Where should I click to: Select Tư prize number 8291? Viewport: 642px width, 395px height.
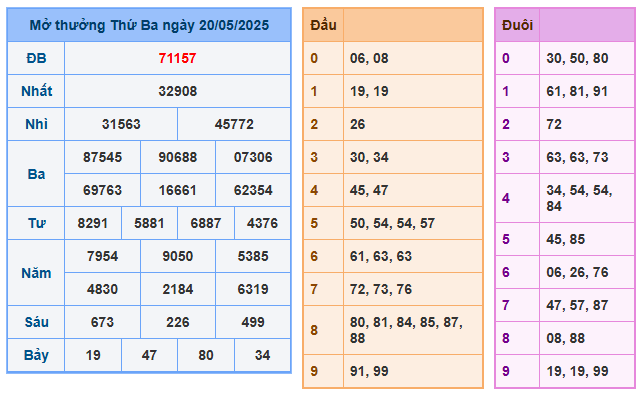click(x=93, y=223)
